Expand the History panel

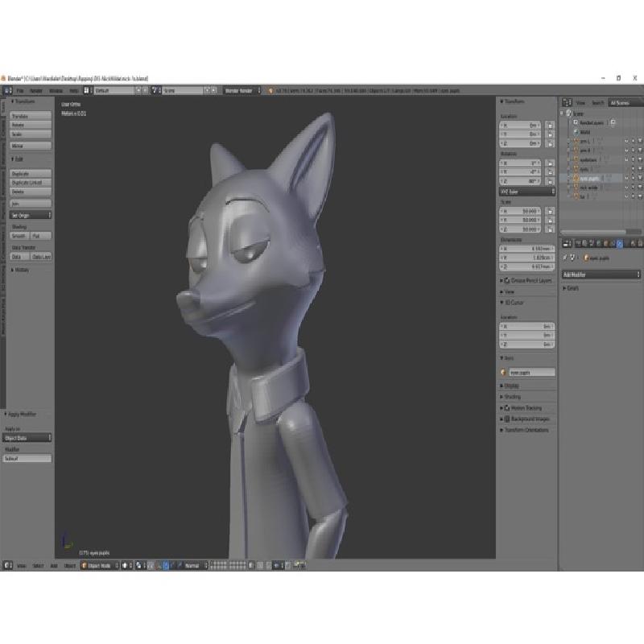point(20,270)
